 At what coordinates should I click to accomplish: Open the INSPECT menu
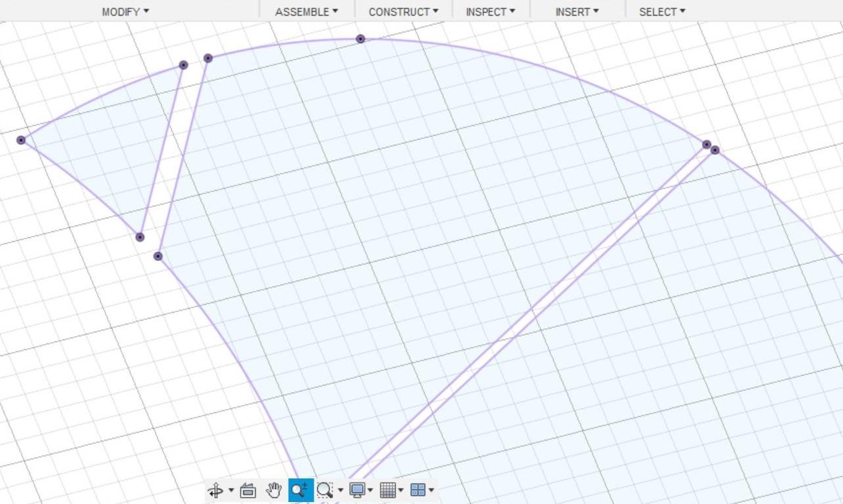pos(490,12)
